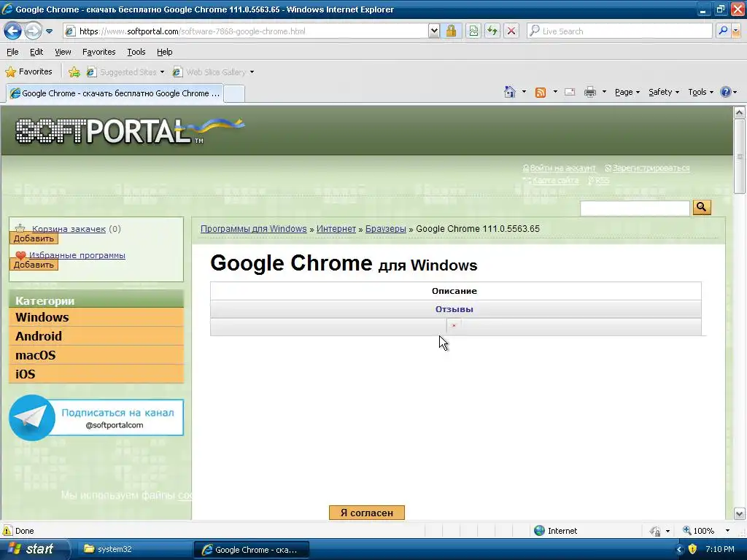Open the Tools command bar menu
The height and width of the screenshot is (560, 747).
tap(701, 92)
